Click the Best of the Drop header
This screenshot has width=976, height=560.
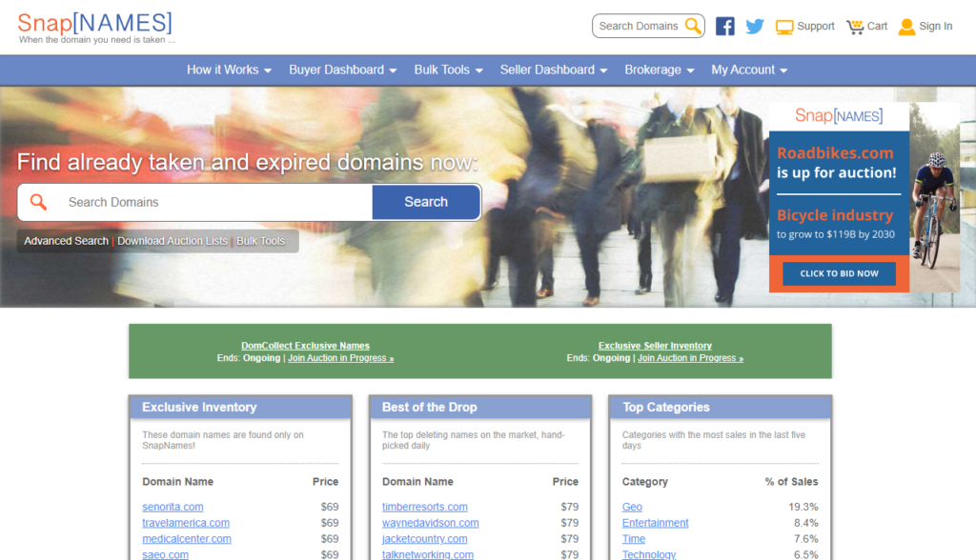coord(480,407)
